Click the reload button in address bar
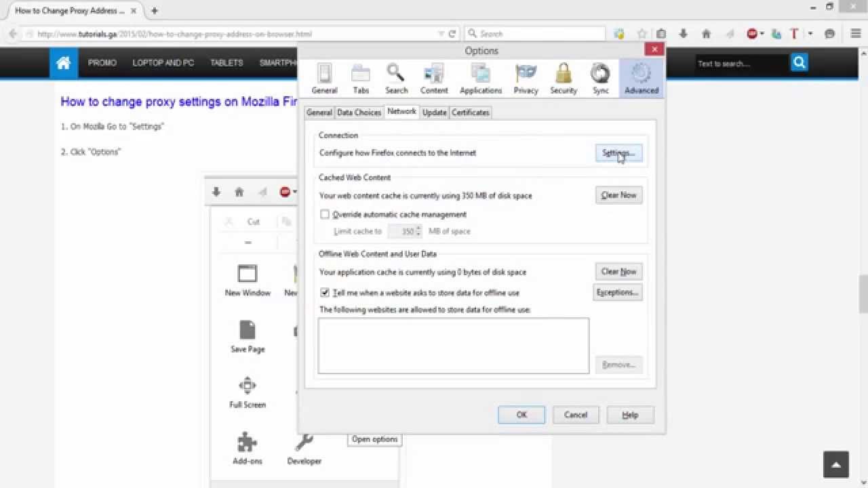The image size is (868, 488). click(x=452, y=33)
